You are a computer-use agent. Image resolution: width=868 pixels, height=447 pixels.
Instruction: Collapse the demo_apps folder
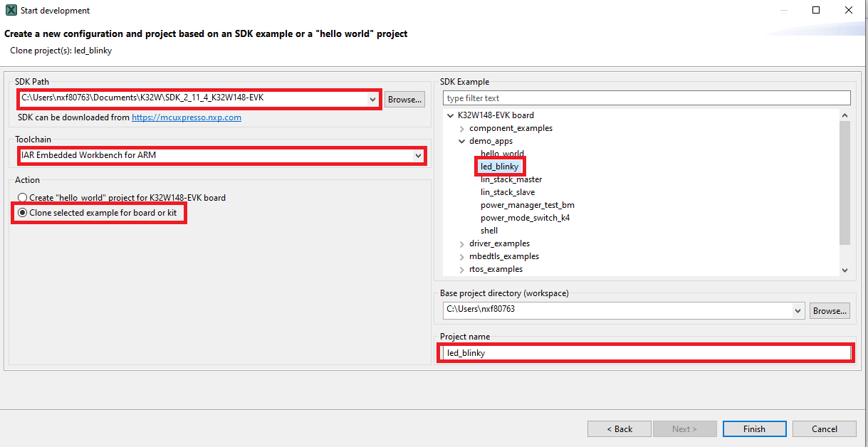[462, 141]
